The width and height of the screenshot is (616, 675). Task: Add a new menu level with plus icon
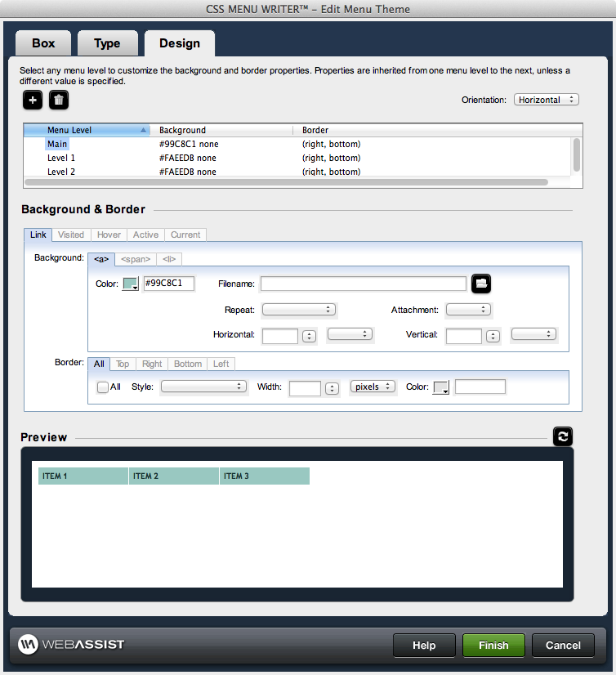coord(33,101)
